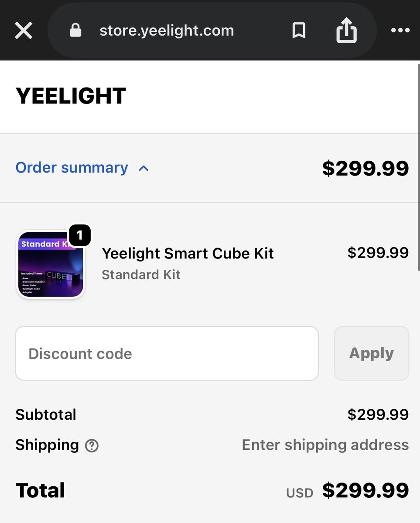The height and width of the screenshot is (523, 420).
Task: Open the share sheet icon
Action: click(346, 31)
